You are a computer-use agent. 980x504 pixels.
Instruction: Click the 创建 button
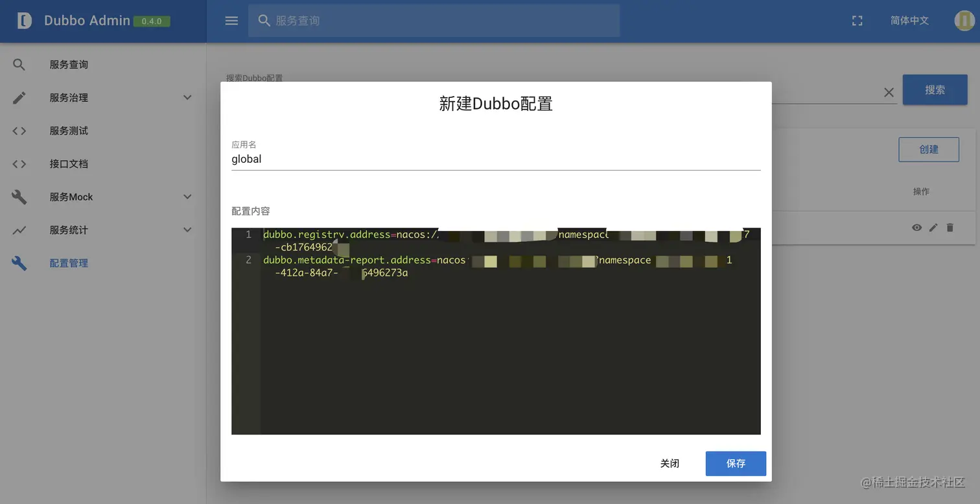pyautogui.click(x=929, y=149)
